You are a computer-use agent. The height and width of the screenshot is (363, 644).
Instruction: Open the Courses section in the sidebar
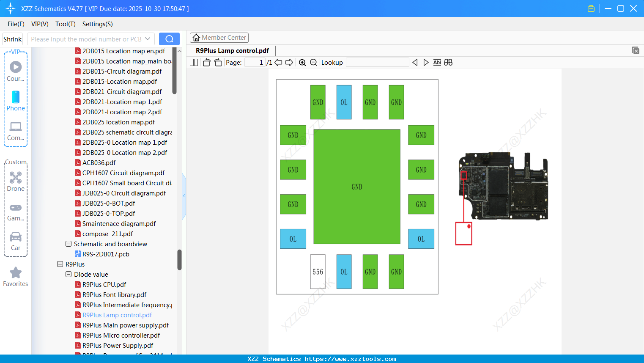pyautogui.click(x=16, y=71)
